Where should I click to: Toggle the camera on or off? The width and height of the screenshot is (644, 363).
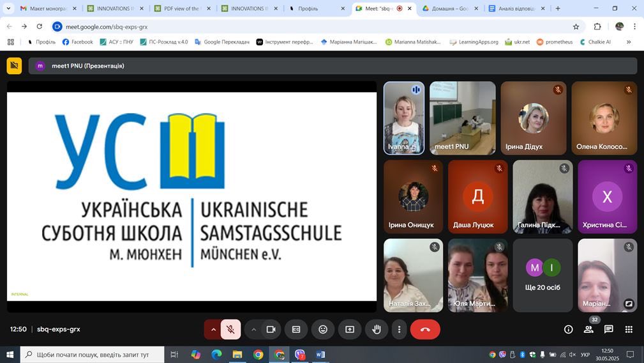271,329
